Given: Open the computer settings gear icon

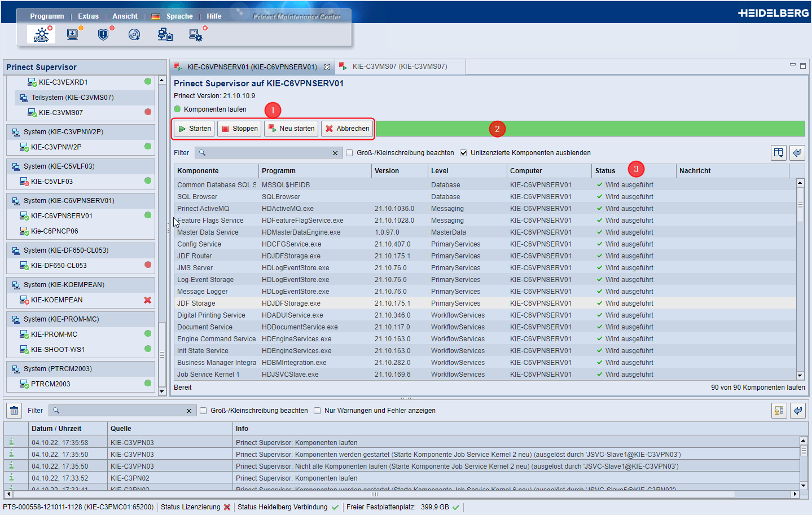Looking at the screenshot, I should point(196,35).
